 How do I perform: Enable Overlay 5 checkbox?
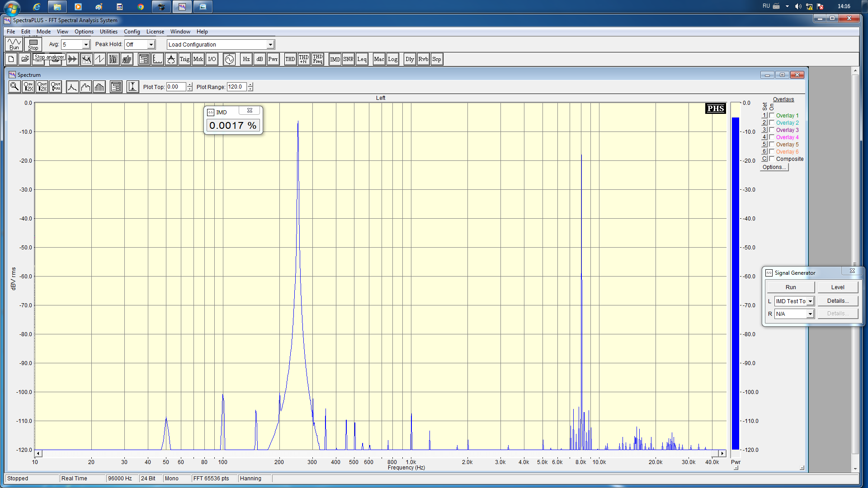point(772,144)
